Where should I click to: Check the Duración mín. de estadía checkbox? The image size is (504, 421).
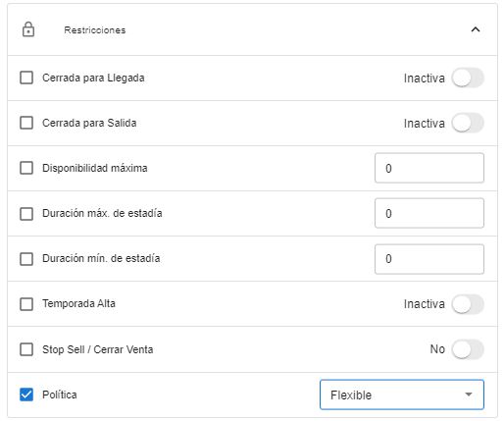click(26, 259)
